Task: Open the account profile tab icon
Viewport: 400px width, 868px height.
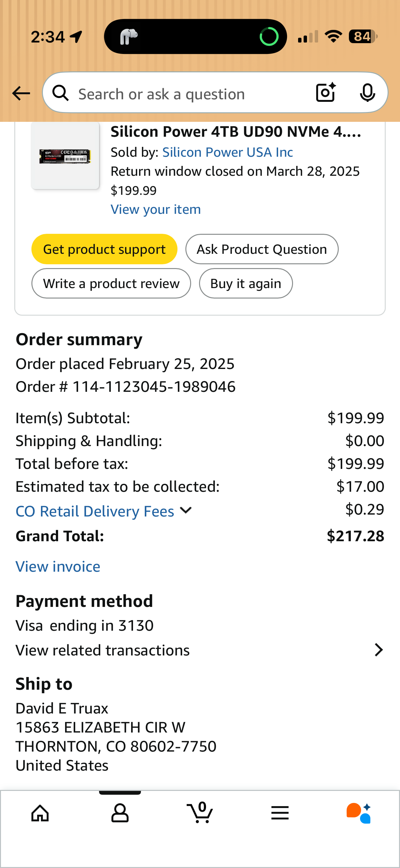Action: 120,813
